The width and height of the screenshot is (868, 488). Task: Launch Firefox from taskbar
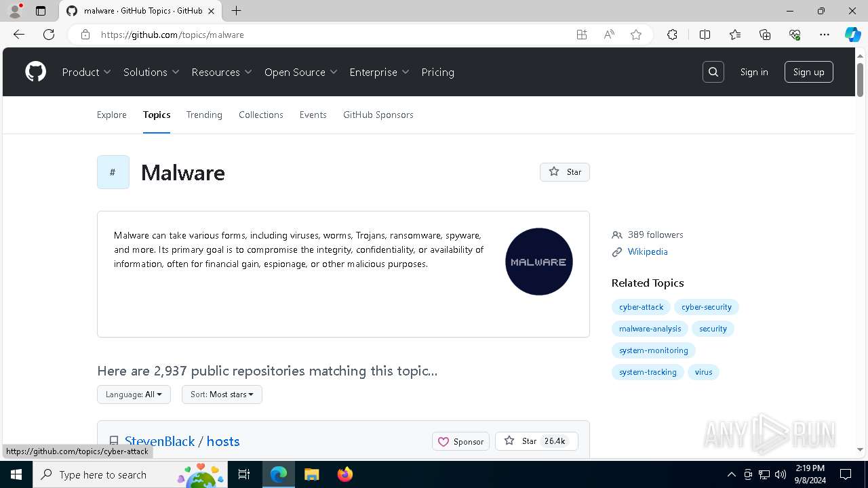point(344,474)
